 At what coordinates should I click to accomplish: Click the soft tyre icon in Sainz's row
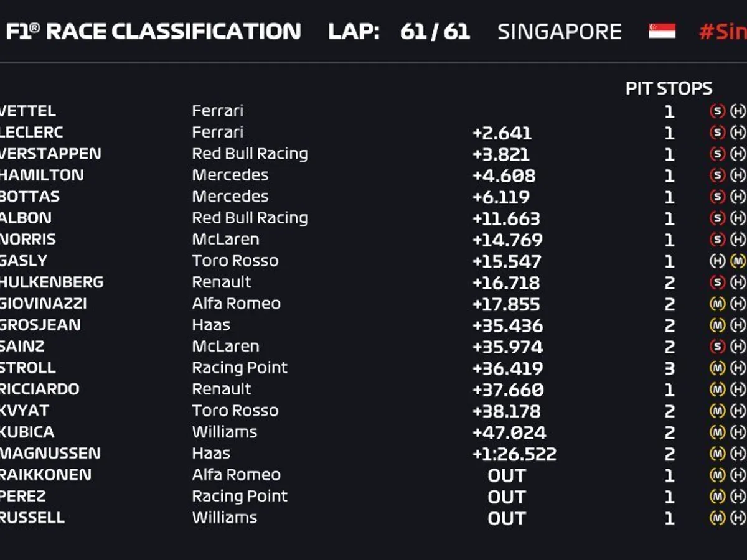(x=718, y=347)
